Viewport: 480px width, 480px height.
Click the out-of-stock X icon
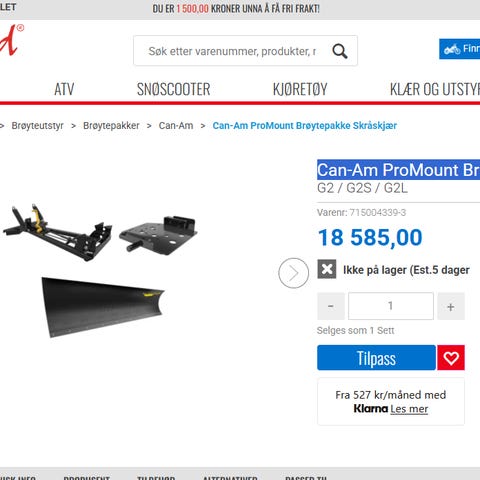click(327, 269)
